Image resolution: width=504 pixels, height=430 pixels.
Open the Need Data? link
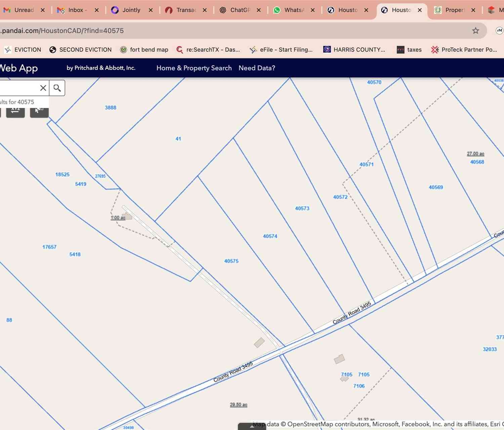pos(257,68)
